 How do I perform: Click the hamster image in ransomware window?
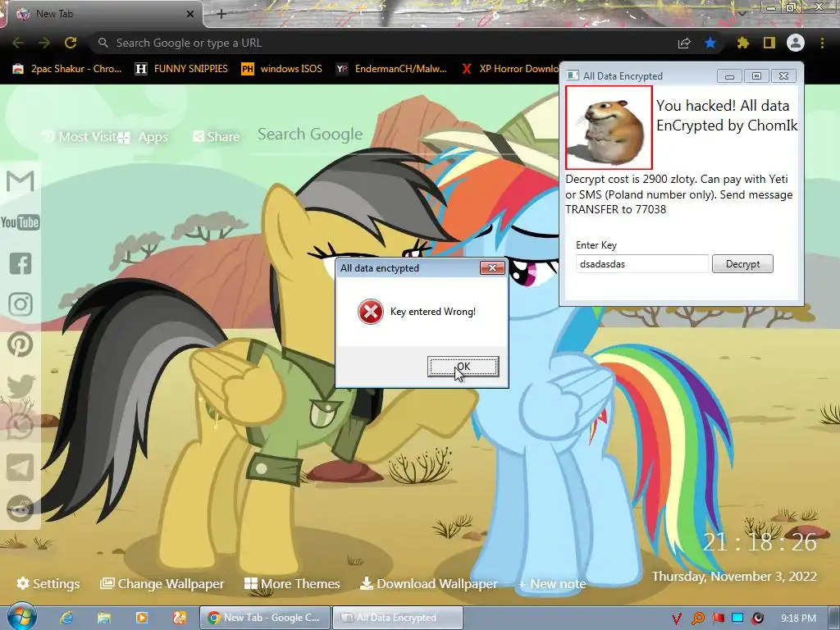point(609,127)
